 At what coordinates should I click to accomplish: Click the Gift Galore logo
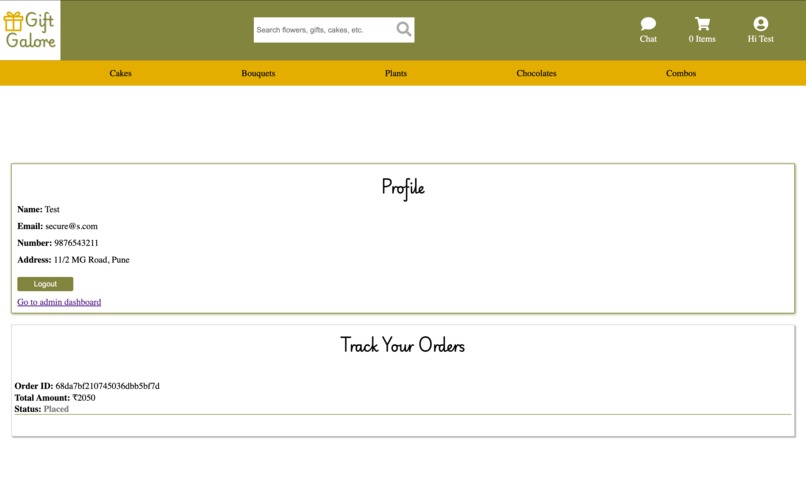tap(30, 30)
